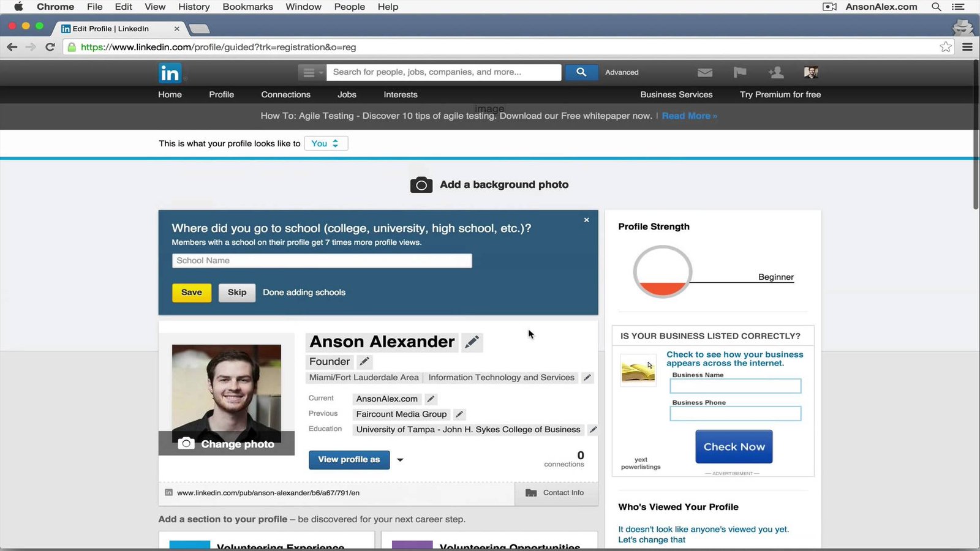
Task: Open the notifications flag icon
Action: [x=740, y=72]
